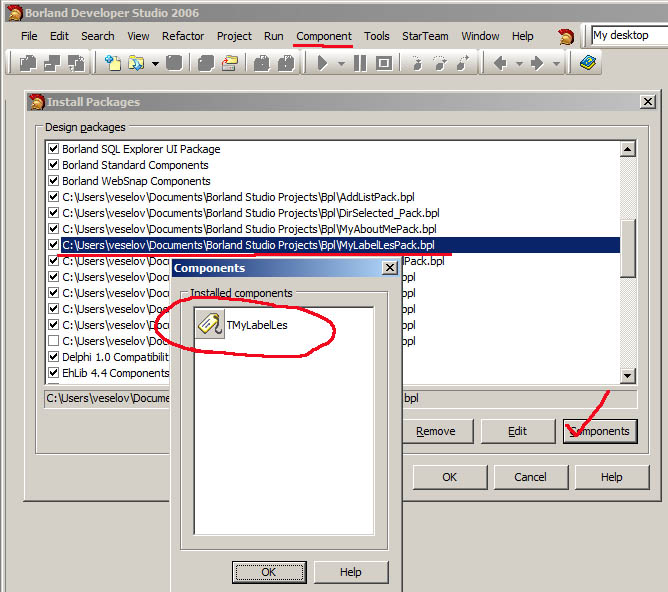Click the Save toolbar icon
This screenshot has height=592, width=668.
pos(174,63)
